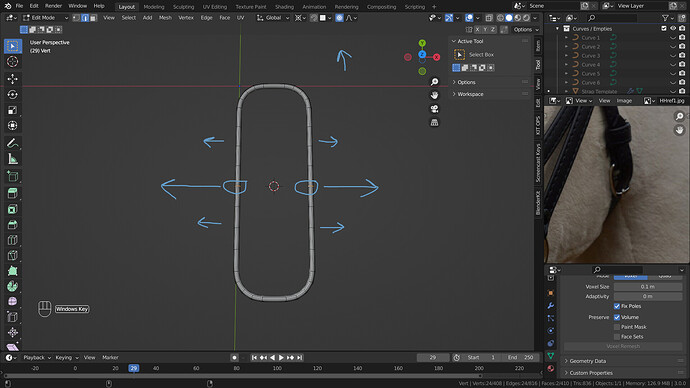The image size is (690, 388).
Task: Enable edge select mode
Action: point(85,18)
